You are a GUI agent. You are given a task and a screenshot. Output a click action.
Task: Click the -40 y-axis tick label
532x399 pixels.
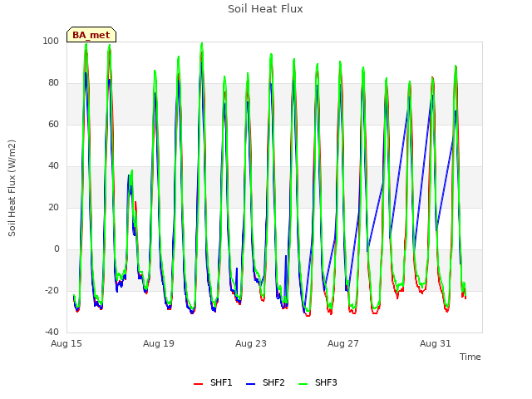tap(52, 332)
